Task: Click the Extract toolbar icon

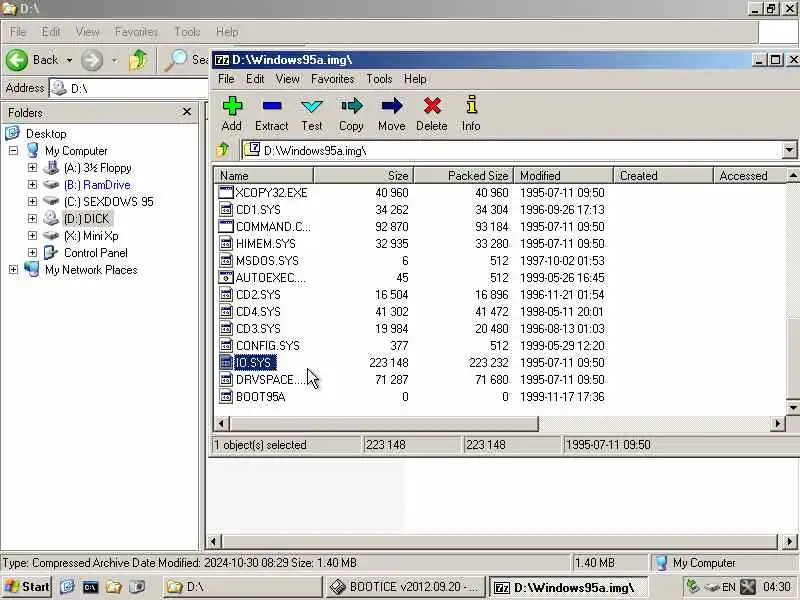Action: 271,106
